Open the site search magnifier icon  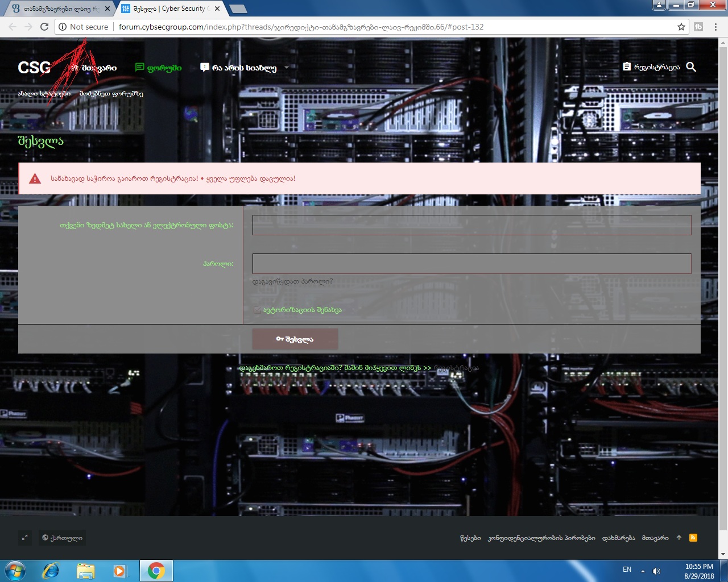coord(691,67)
